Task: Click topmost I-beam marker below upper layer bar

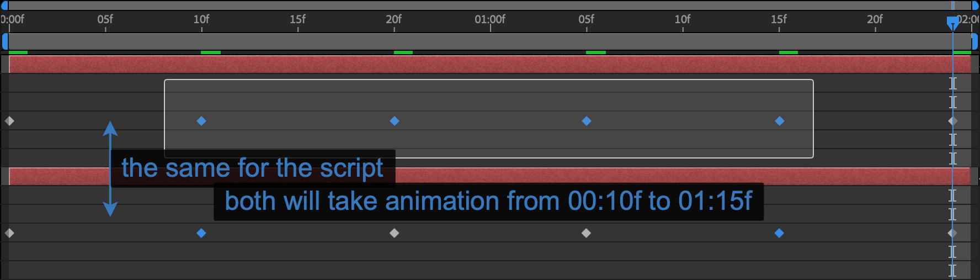Action: [x=953, y=83]
